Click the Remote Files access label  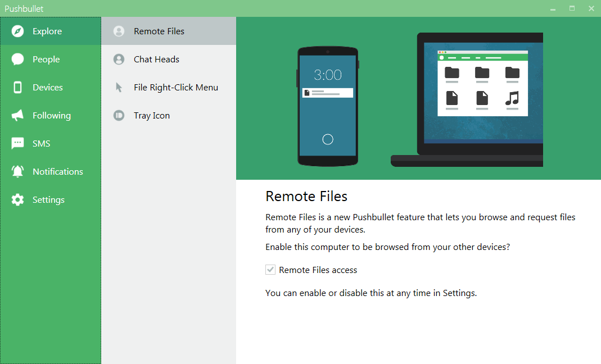318,270
